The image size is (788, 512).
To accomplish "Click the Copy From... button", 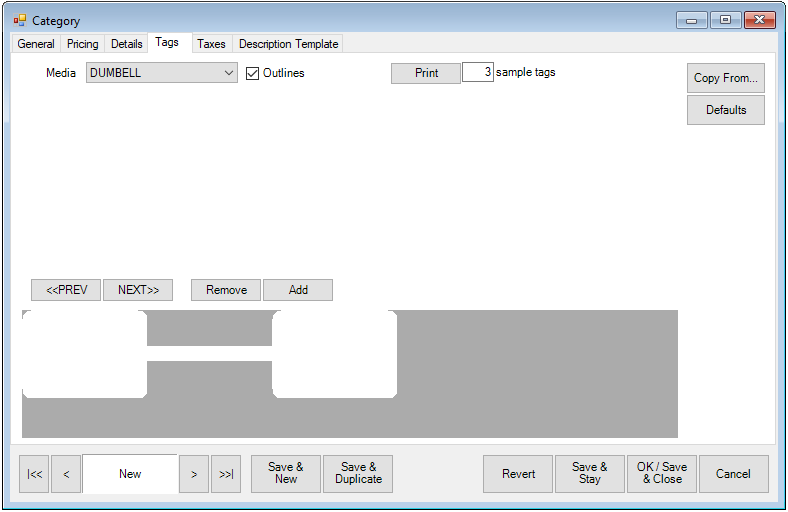I will 726,78.
